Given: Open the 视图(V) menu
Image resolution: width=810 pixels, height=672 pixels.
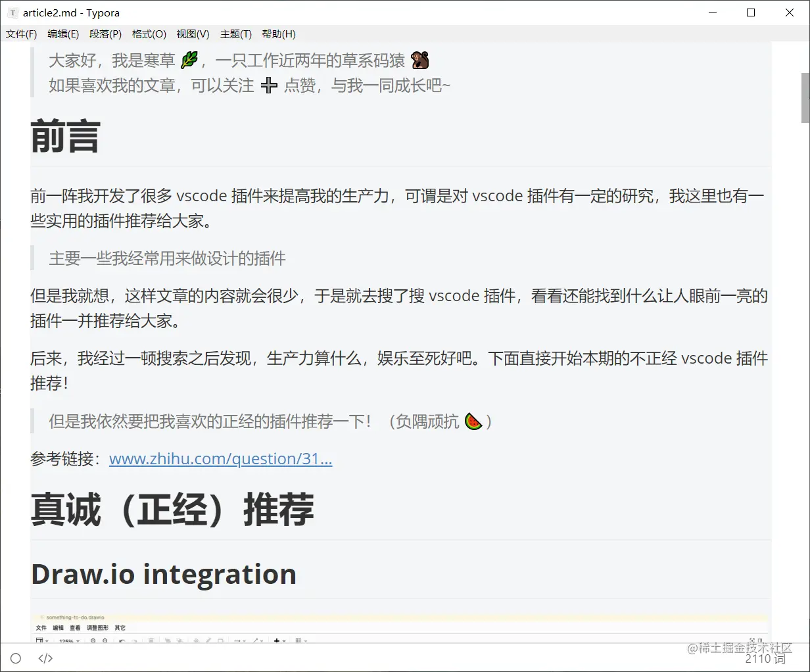Looking at the screenshot, I should coord(193,34).
